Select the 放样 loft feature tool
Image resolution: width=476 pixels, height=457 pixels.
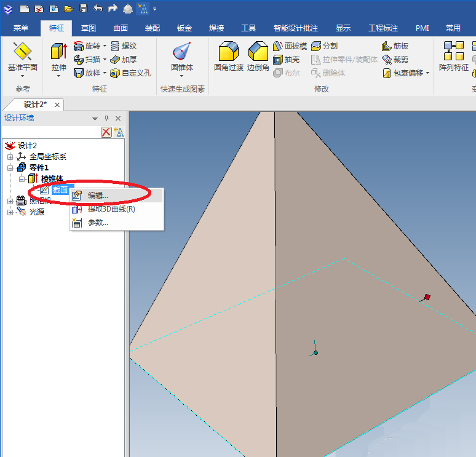coord(87,73)
